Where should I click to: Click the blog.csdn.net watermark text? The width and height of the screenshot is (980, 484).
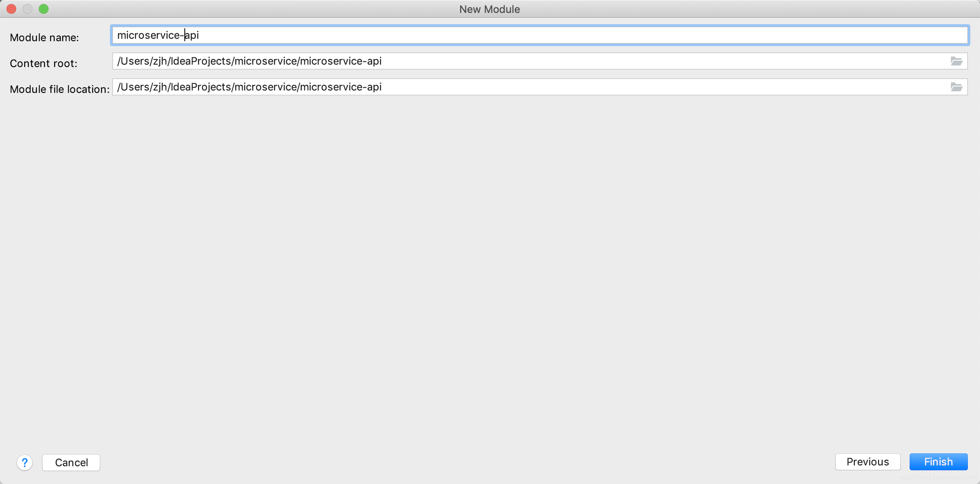pyautogui.click(x=937, y=477)
